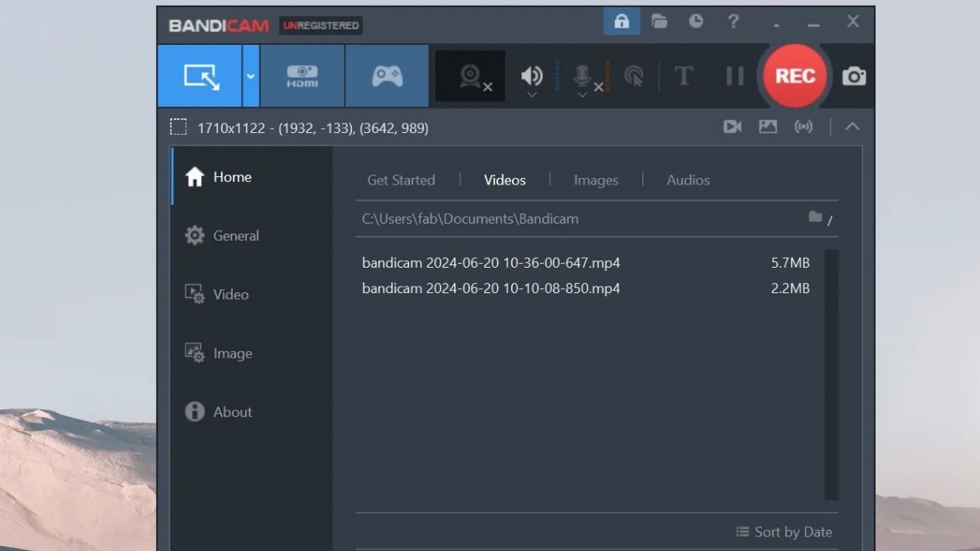Enable the text overlay tool
This screenshot has width=980, height=551.
coord(684,76)
